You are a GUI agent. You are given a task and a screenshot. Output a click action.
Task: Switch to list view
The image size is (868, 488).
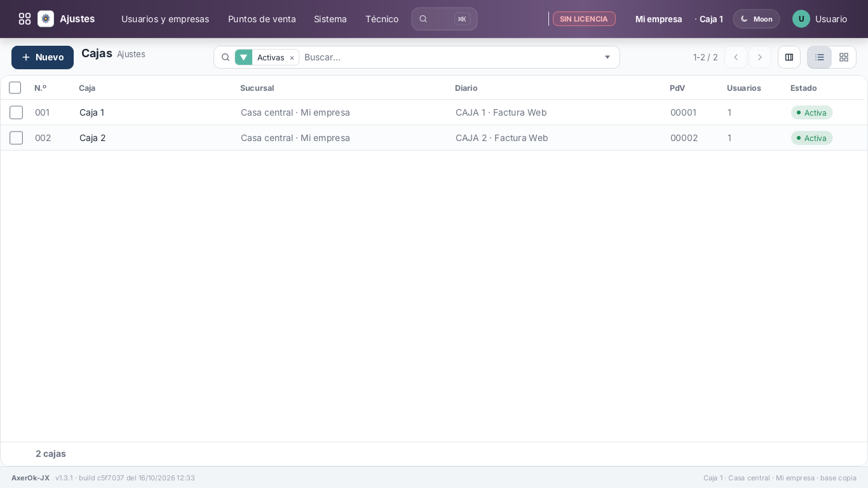coord(820,57)
